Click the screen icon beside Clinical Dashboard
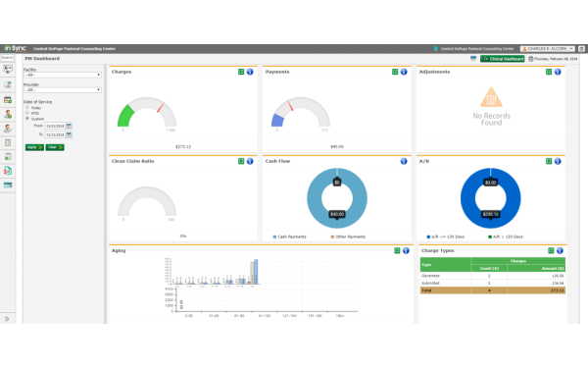The height and width of the screenshot is (368, 588). click(473, 59)
